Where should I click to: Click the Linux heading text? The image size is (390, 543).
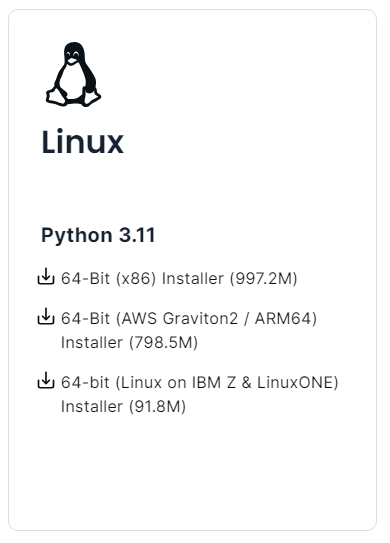pos(82,142)
